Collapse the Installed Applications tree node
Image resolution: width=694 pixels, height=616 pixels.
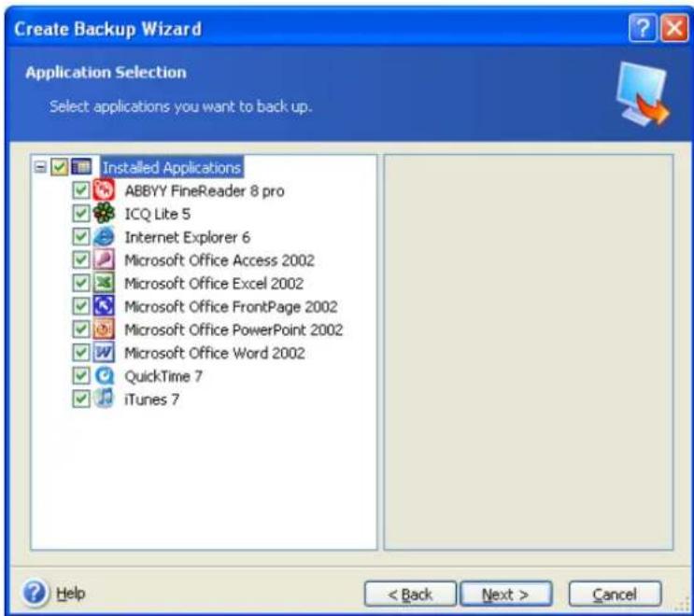(40, 167)
